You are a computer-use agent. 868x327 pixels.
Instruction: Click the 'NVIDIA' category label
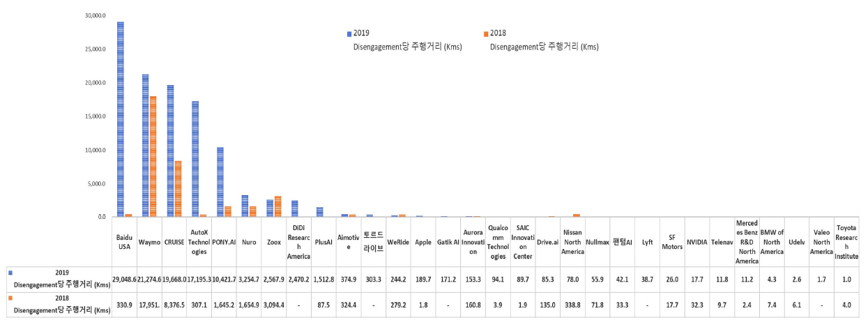(696, 242)
